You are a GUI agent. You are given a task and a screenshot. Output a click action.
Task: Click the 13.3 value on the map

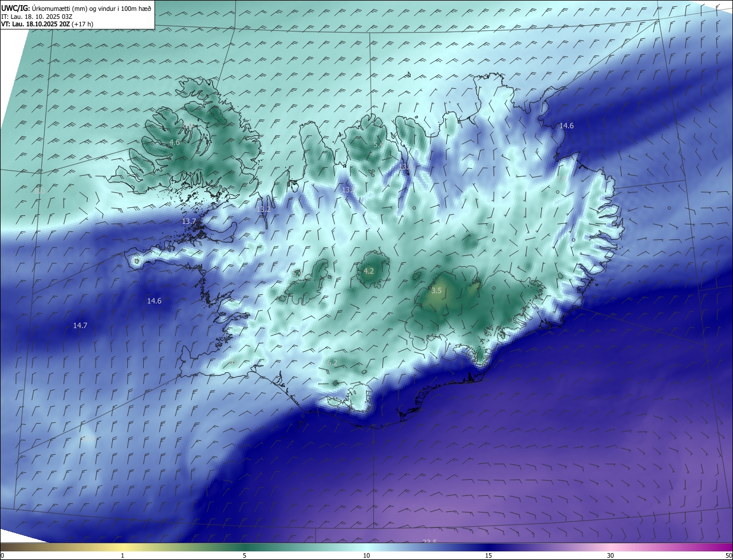click(349, 190)
